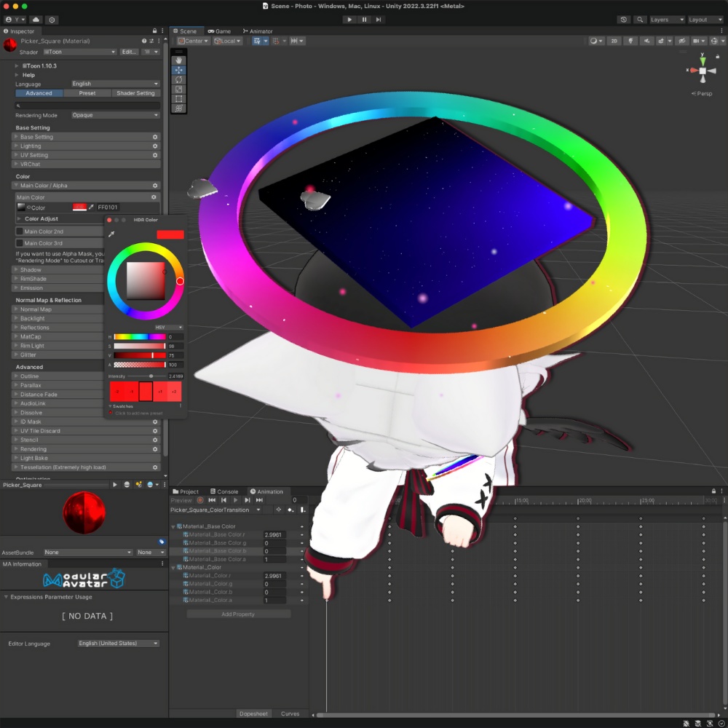Open the Unity Cloud icon
728x728 pixels.
tap(36, 20)
